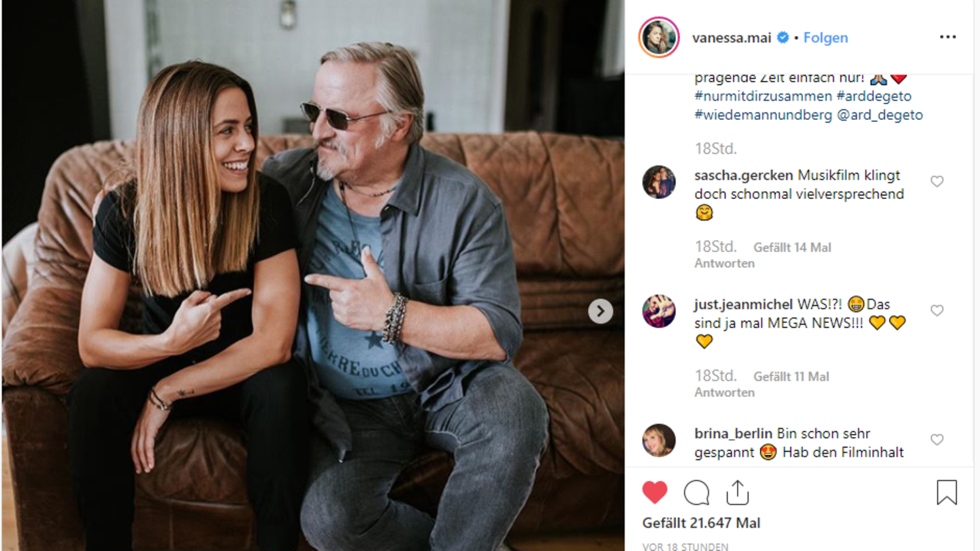The height and width of the screenshot is (551, 980).
Task: View who liked: Gefällt 21.647 Mal
Action: point(701,523)
